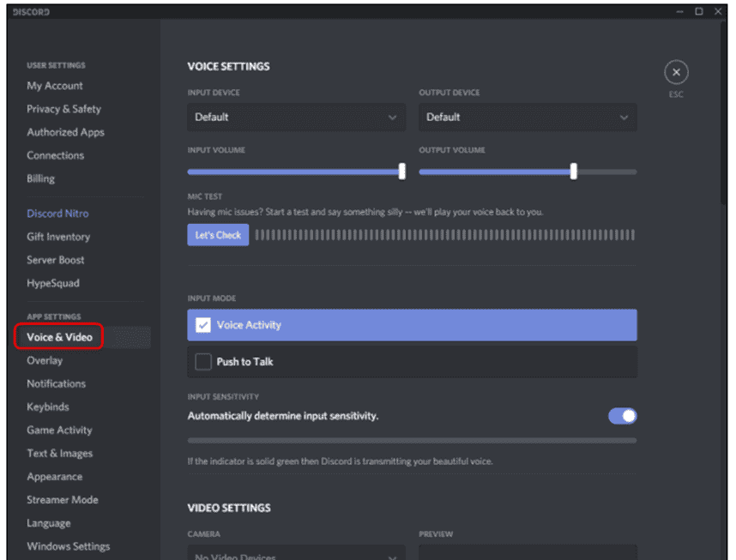This screenshot has height=560, width=736.
Task: Go to Notifications settings
Action: 57,383
